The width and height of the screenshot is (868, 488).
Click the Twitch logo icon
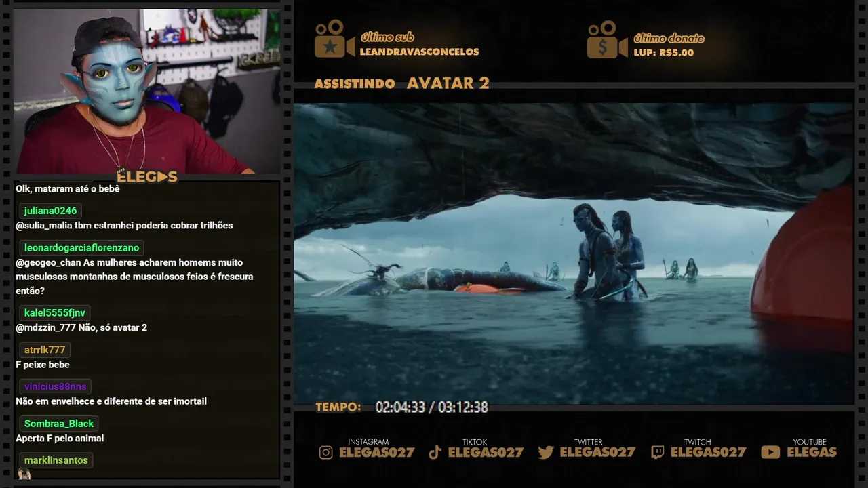pyautogui.click(x=657, y=452)
